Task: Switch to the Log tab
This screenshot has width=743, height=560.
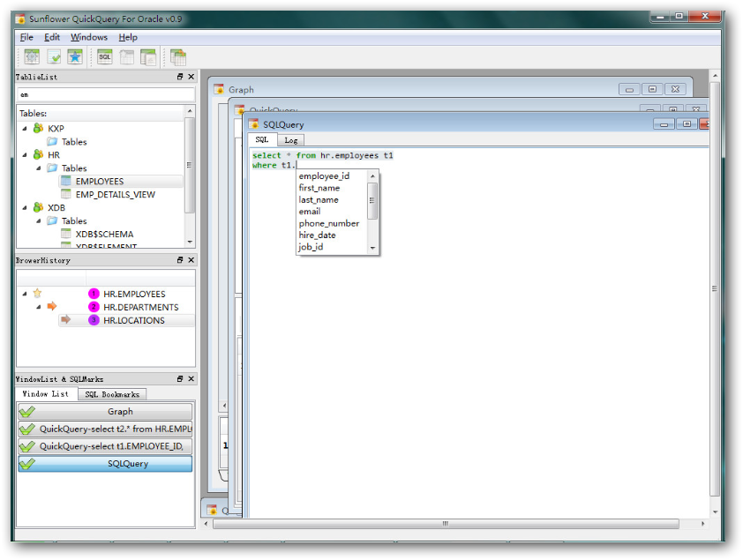Action: click(x=291, y=140)
